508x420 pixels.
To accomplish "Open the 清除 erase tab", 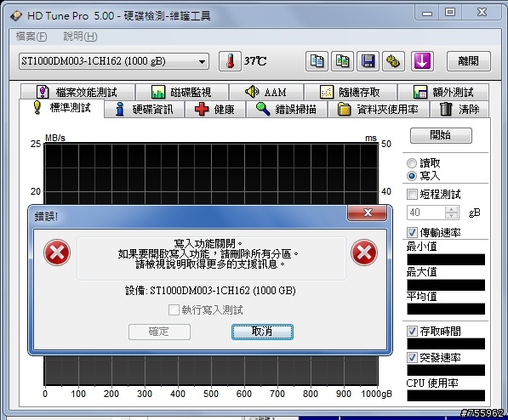I will pyautogui.click(x=459, y=110).
